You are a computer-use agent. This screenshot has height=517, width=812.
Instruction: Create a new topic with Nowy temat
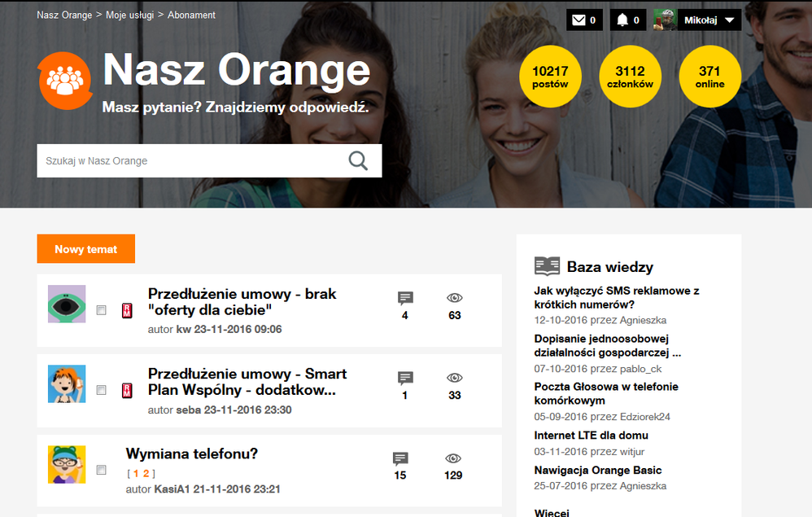click(86, 248)
